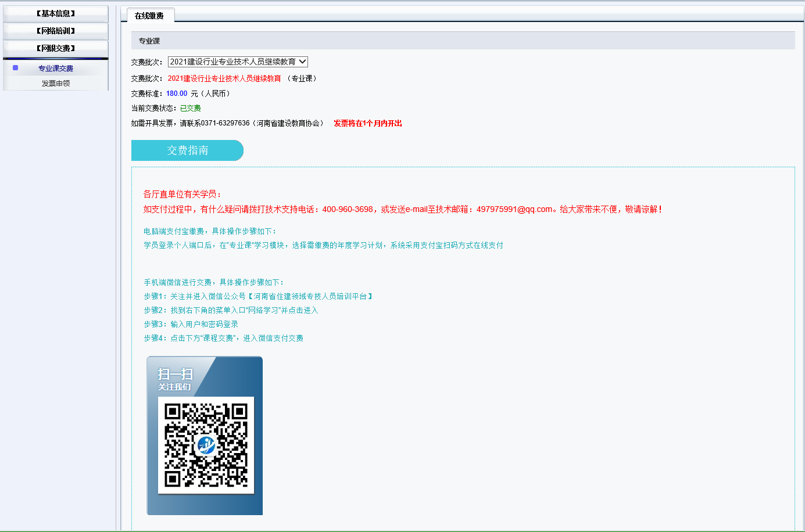
Task: Click the line about 支付宝扫码方式在线支付
Action: [x=324, y=245]
